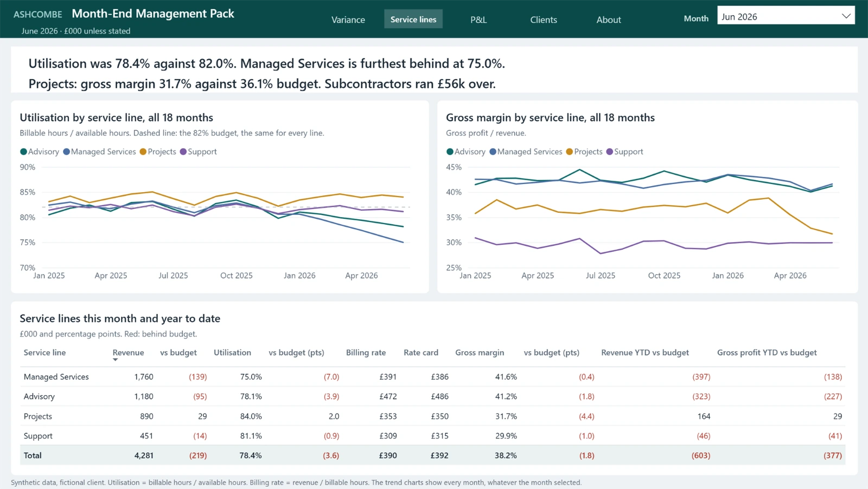Click Advisory revenue value 1,180
The height and width of the screenshot is (489, 868).
coord(144,396)
